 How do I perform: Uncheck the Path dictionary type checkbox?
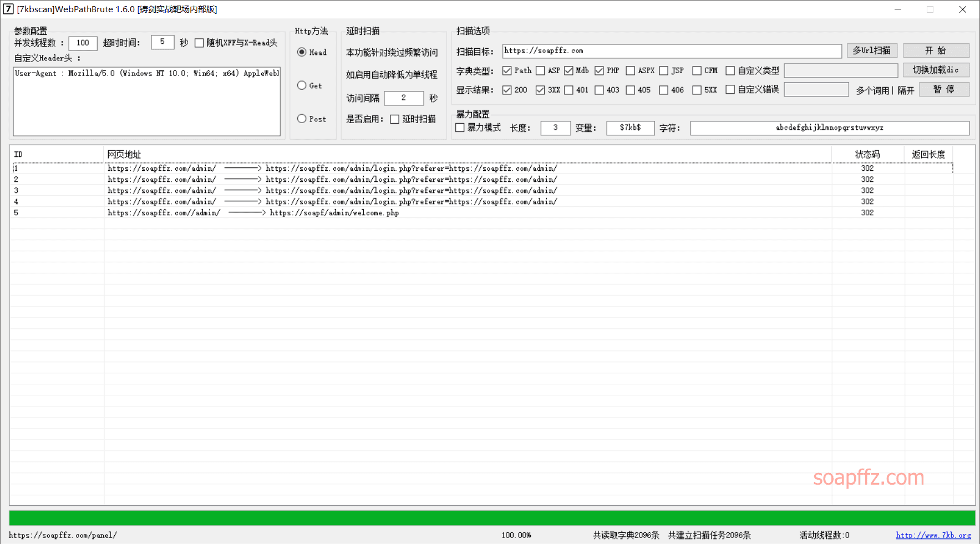(x=507, y=70)
